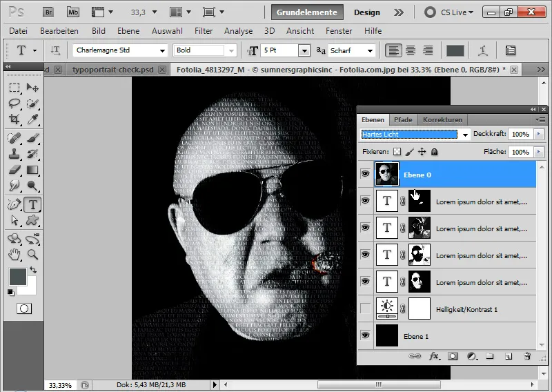This screenshot has width=552, height=392.
Task: Select the Path Selection tool
Action: (x=14, y=220)
